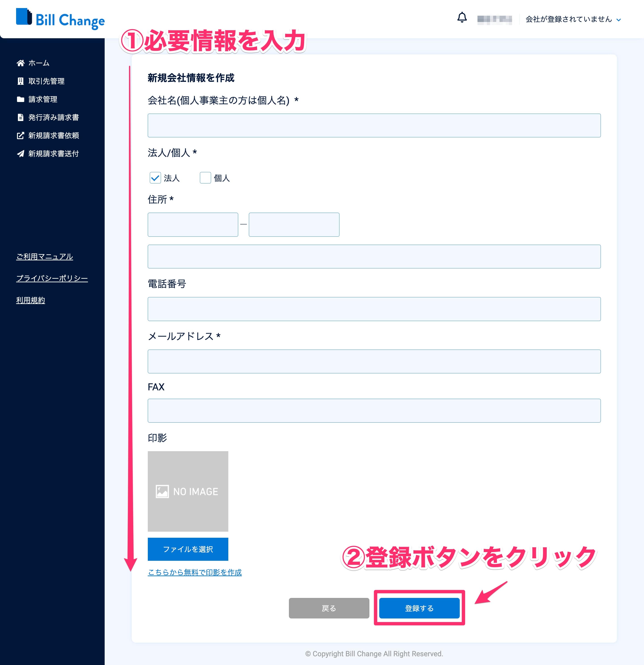Click the document icon for 発行済み請求書

pos(21,117)
